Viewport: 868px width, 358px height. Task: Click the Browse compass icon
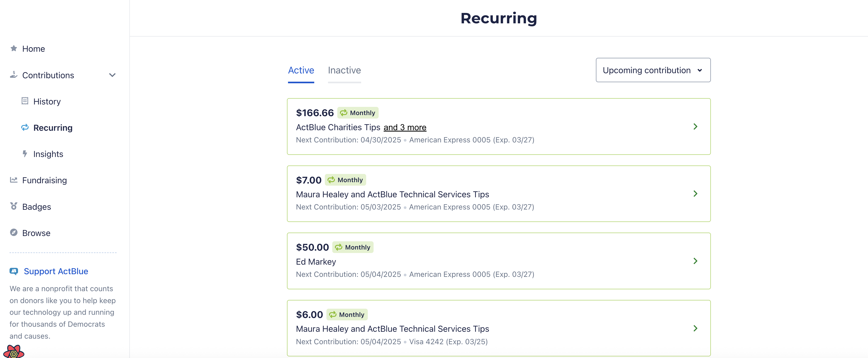pyautogui.click(x=14, y=233)
